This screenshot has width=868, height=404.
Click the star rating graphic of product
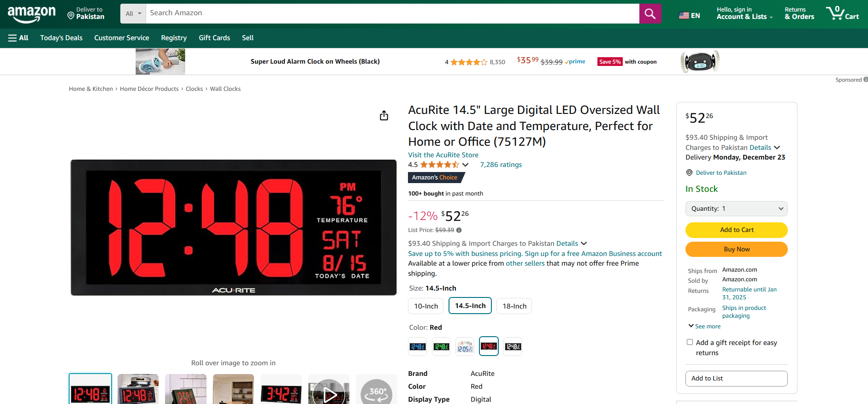[x=439, y=165]
